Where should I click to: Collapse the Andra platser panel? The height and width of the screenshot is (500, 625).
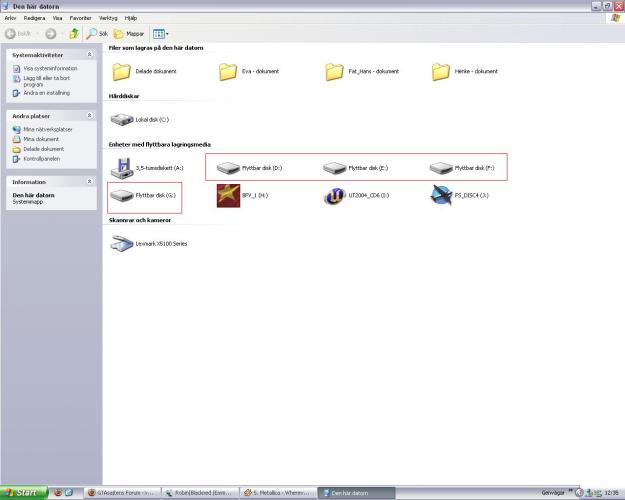[90, 116]
